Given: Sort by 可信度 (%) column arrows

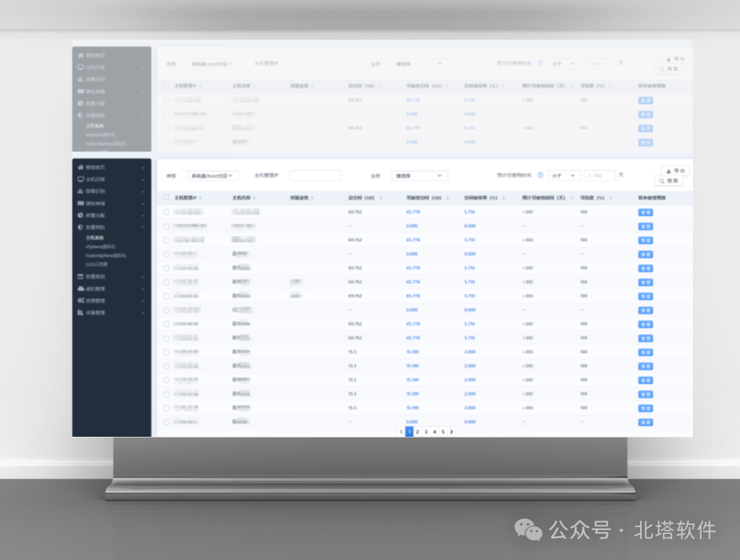Looking at the screenshot, I should click(610, 198).
